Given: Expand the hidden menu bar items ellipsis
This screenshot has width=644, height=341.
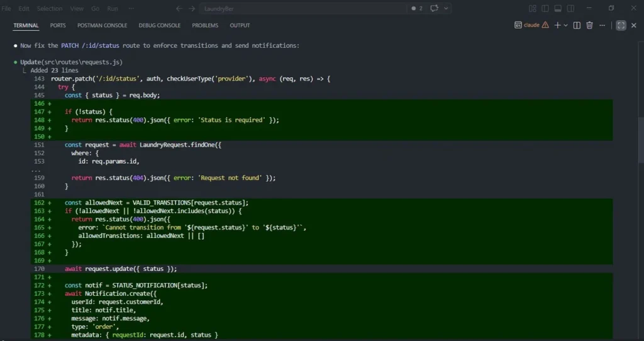Looking at the screenshot, I should (131, 9).
